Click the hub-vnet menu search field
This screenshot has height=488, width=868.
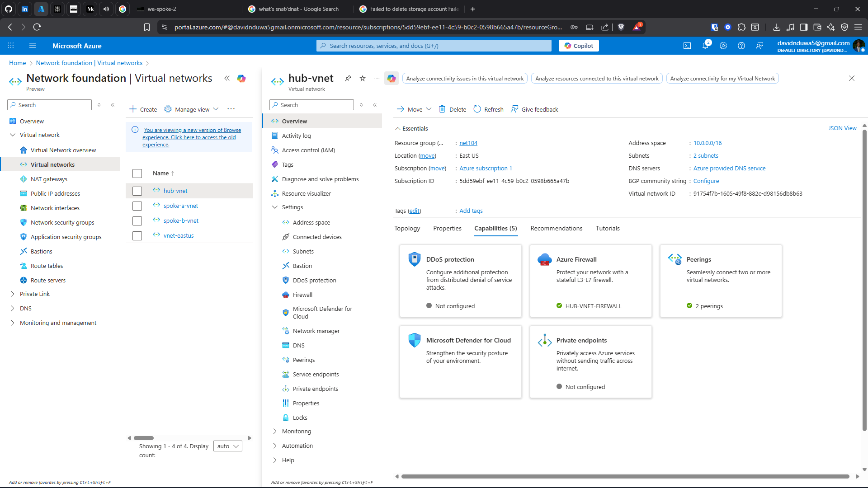[311, 105]
